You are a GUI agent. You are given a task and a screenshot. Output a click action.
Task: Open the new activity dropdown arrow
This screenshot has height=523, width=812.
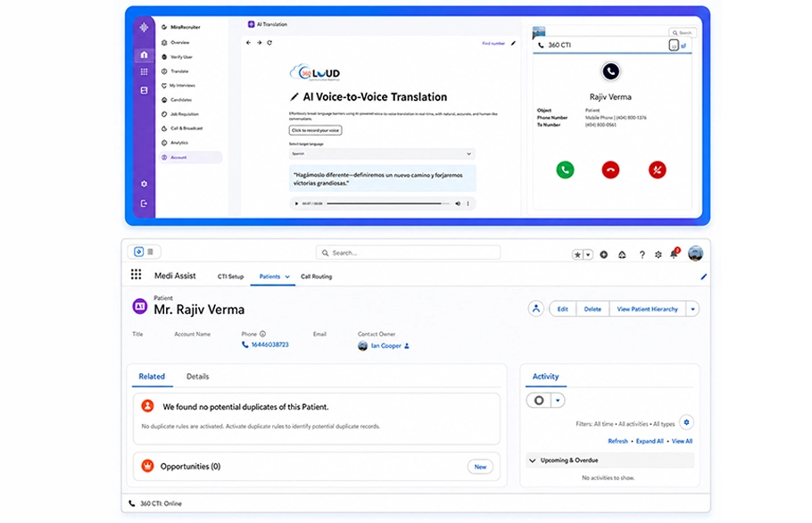(x=558, y=400)
